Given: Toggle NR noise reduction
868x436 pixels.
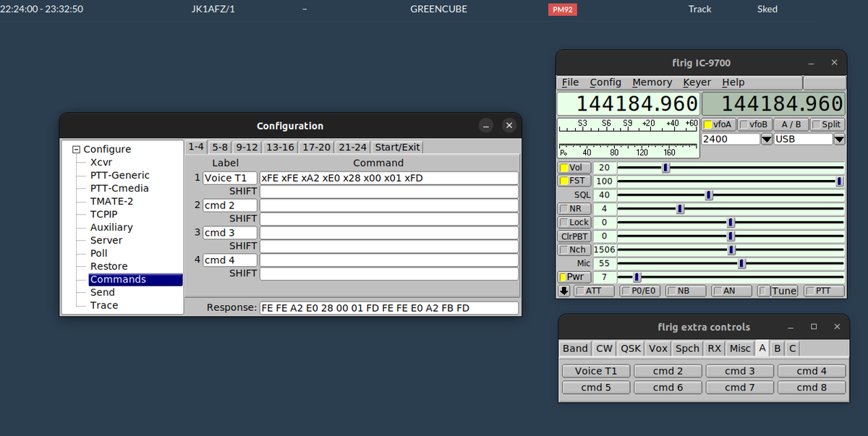Looking at the screenshot, I should point(574,209).
